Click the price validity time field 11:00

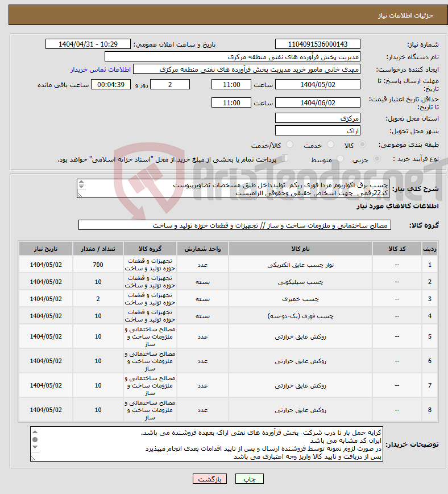pos(231,102)
